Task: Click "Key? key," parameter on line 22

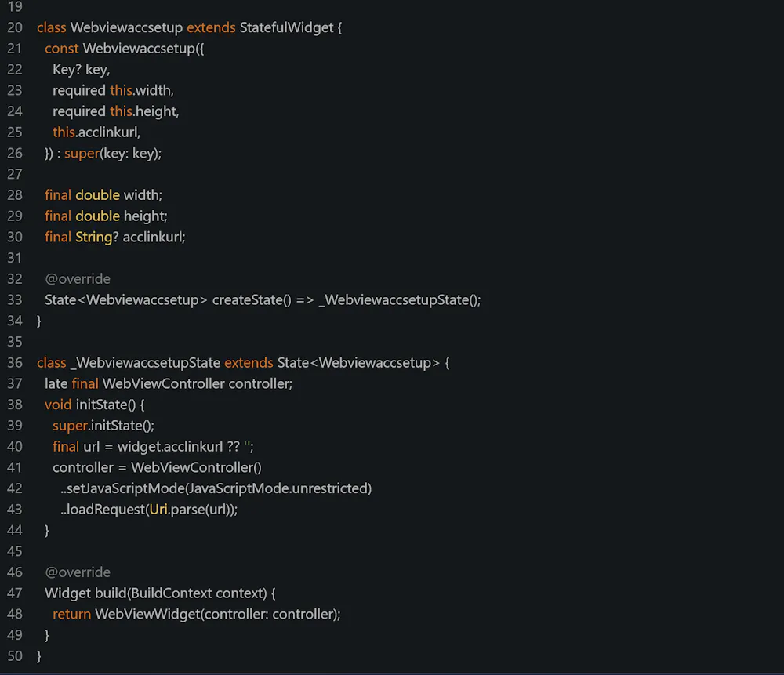Action: tap(81, 70)
